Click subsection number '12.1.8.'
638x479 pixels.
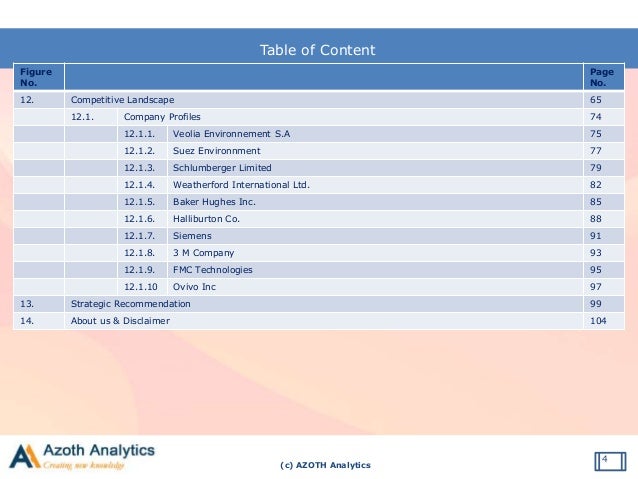(139, 253)
